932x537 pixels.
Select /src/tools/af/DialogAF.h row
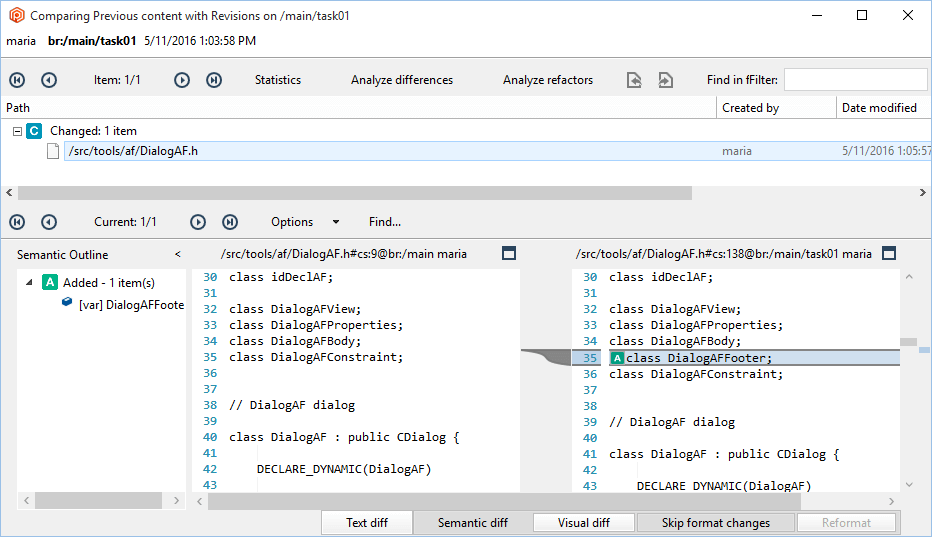coord(498,151)
